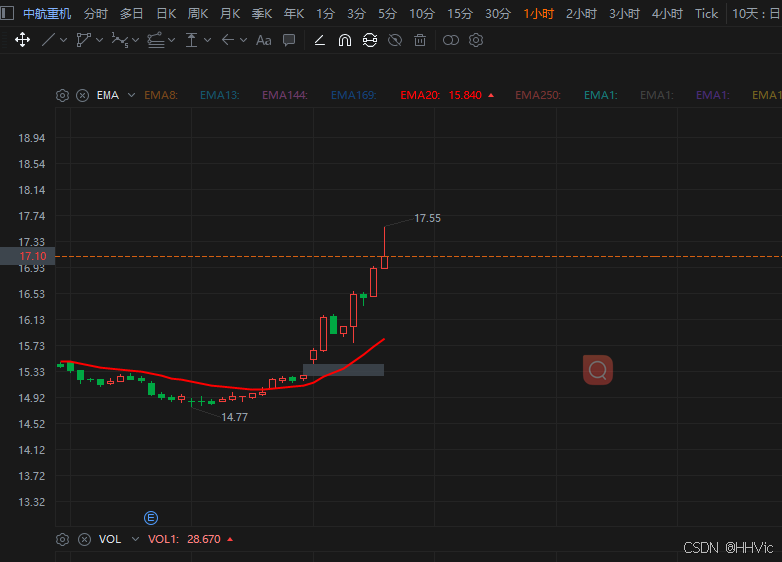Screen dimensions: 782x562
Task: Click the 14.77 low price label
Action: (x=234, y=417)
